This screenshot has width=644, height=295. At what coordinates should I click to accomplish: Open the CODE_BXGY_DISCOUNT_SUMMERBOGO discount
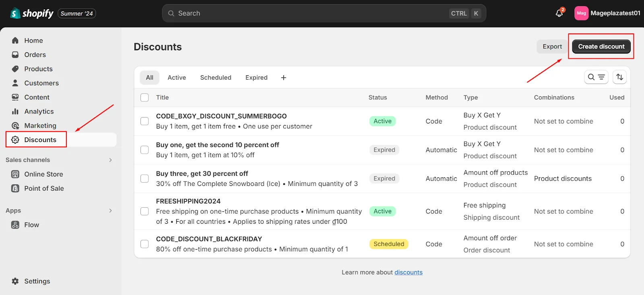pos(221,116)
